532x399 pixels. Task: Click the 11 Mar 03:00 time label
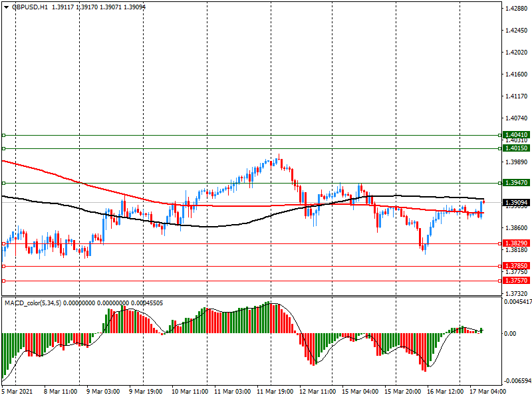[x=232, y=392]
